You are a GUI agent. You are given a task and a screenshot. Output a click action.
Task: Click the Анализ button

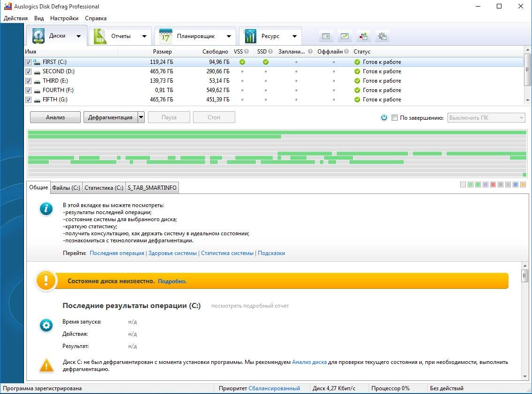click(x=55, y=117)
